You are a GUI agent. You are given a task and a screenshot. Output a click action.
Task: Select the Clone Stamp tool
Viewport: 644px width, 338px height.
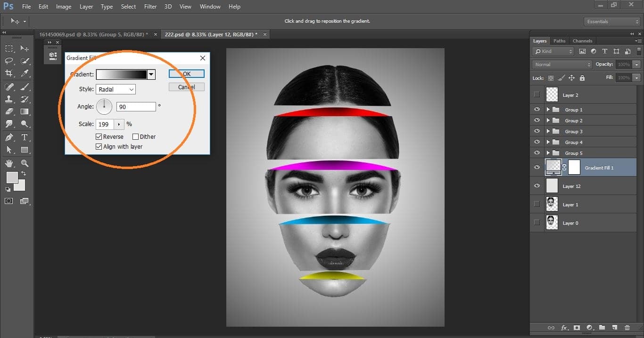click(9, 99)
